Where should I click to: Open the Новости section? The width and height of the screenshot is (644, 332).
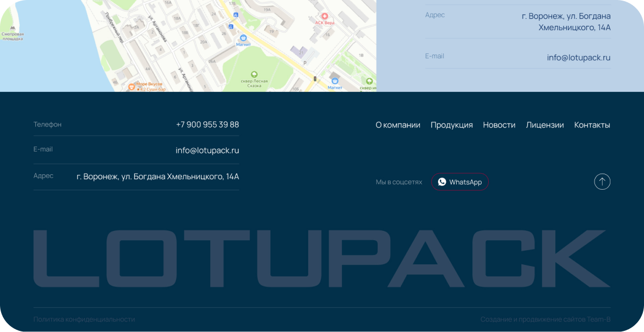(499, 125)
